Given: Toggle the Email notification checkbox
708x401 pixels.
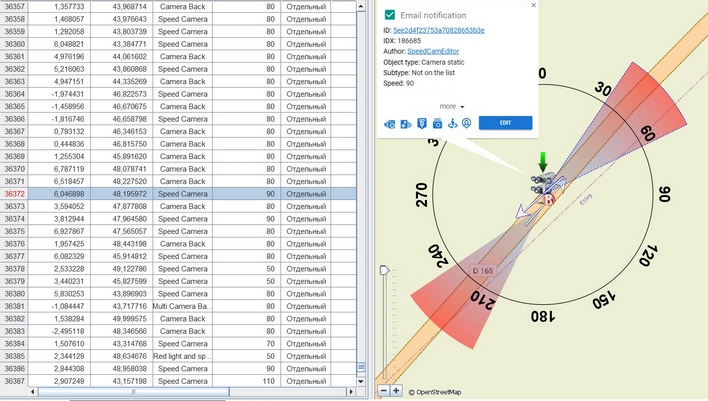Looking at the screenshot, I should (390, 15).
